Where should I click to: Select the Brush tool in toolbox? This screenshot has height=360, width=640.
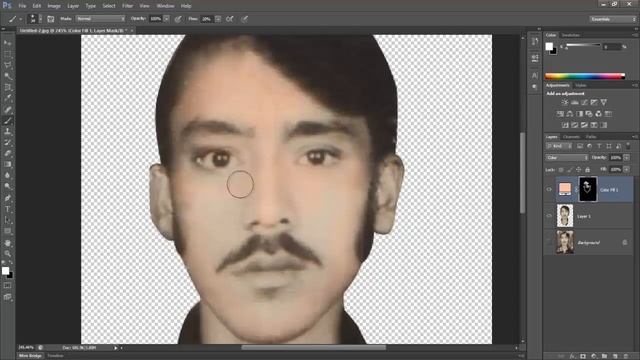click(7, 120)
